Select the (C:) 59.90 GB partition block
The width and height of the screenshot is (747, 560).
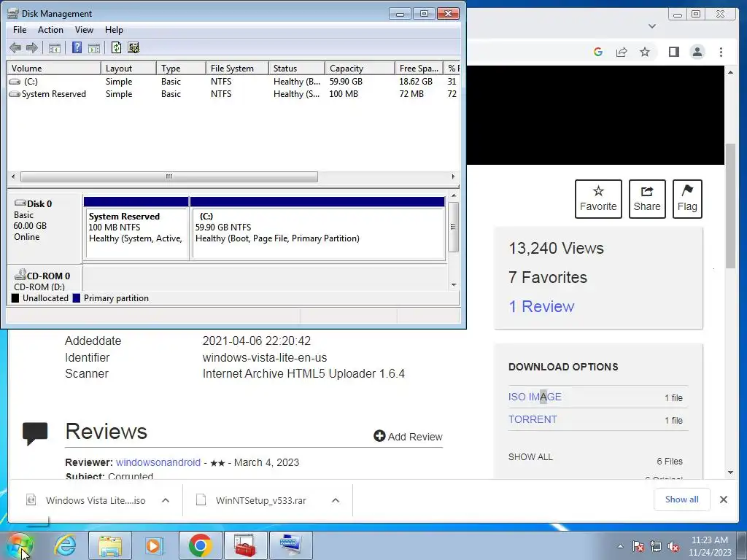318,228
